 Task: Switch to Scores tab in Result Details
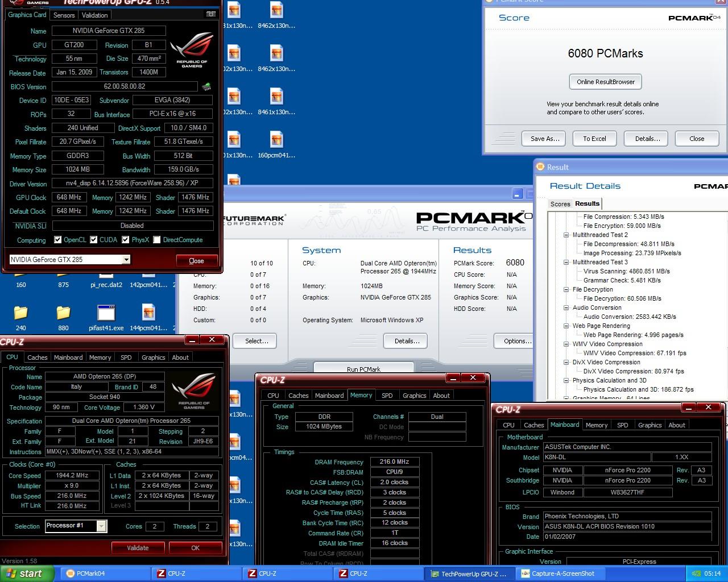coord(560,204)
